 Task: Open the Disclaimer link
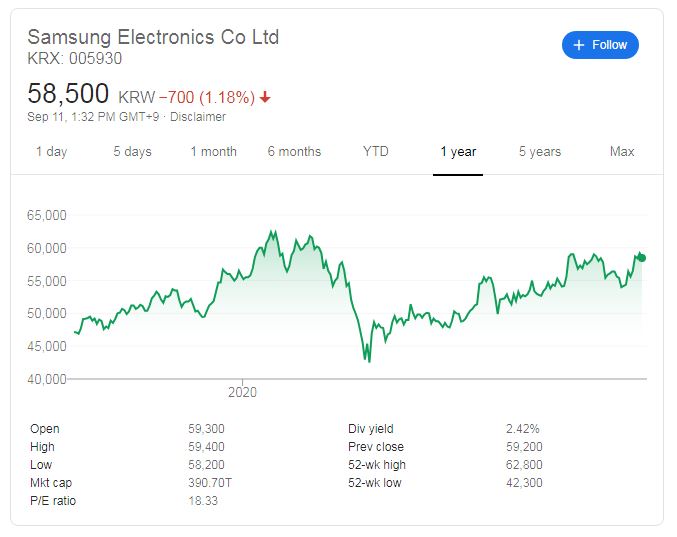pos(198,117)
